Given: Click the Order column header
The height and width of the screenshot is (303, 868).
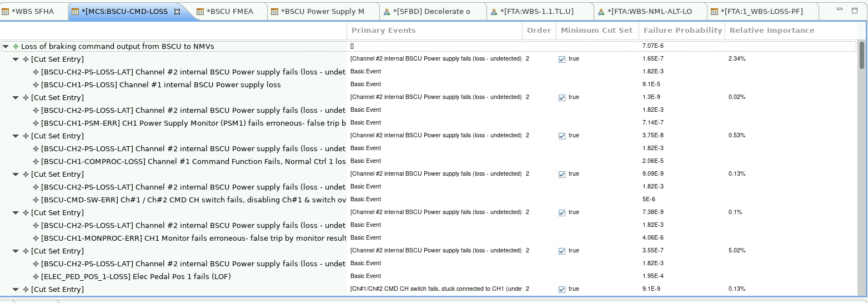Looking at the screenshot, I should pyautogui.click(x=539, y=31).
